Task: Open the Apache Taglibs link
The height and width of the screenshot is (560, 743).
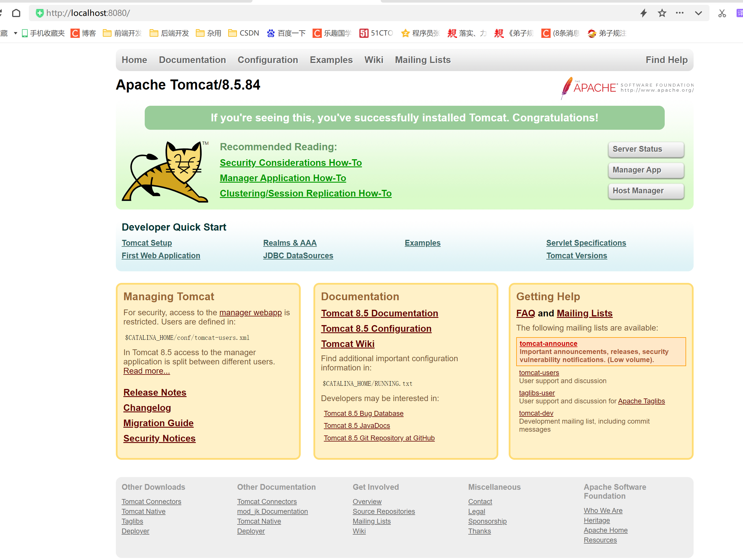Action: (641, 401)
